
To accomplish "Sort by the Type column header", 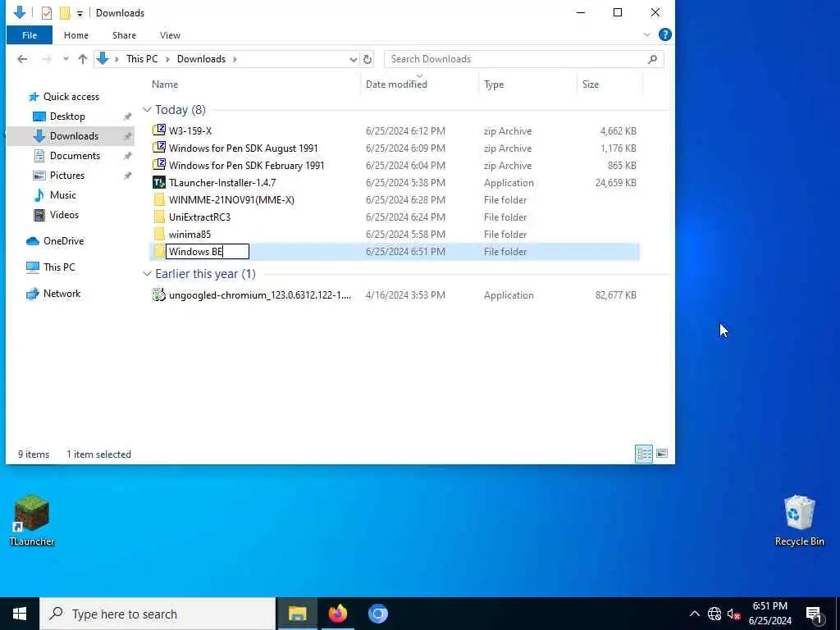I will (x=493, y=84).
